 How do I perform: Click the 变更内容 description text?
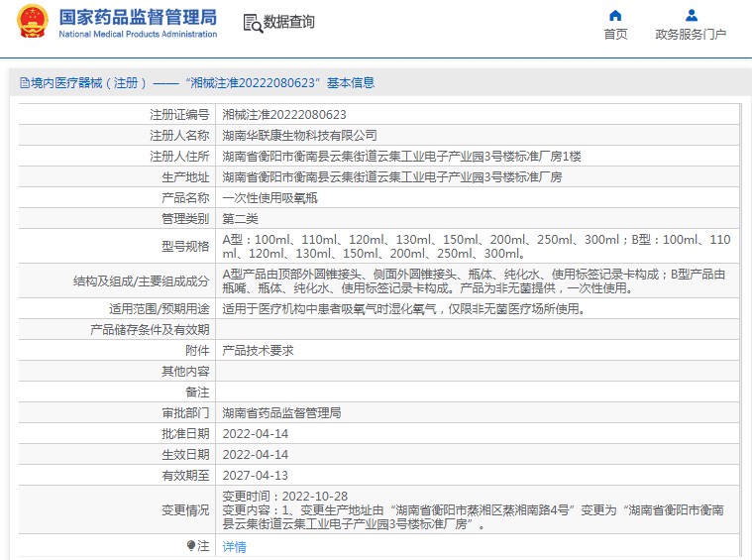[473, 516]
